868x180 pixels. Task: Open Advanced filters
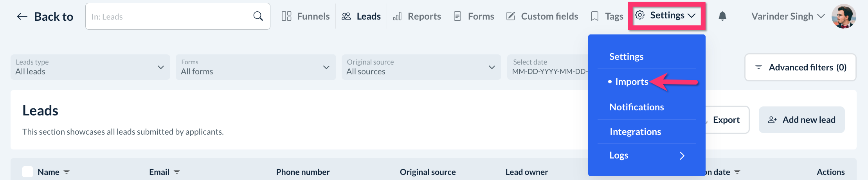[800, 67]
